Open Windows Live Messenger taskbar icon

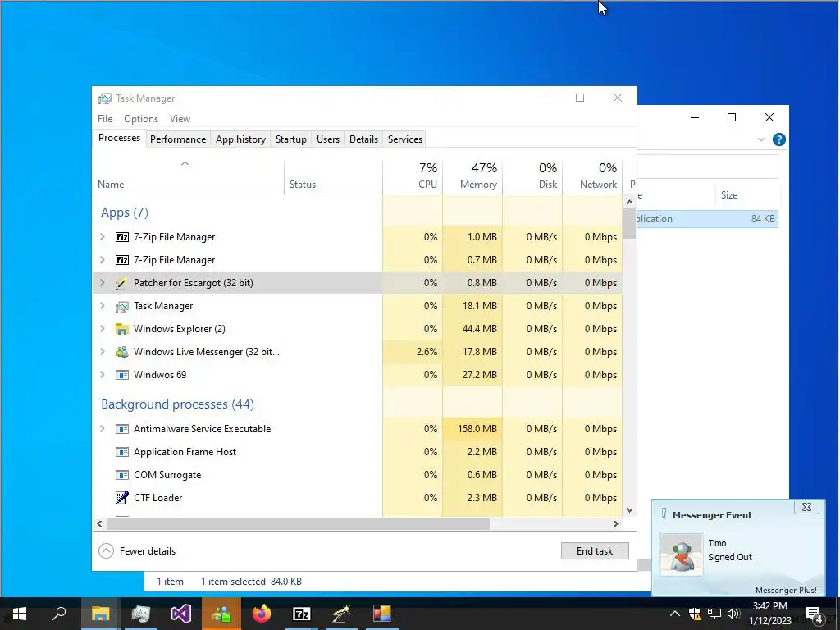[221, 614]
